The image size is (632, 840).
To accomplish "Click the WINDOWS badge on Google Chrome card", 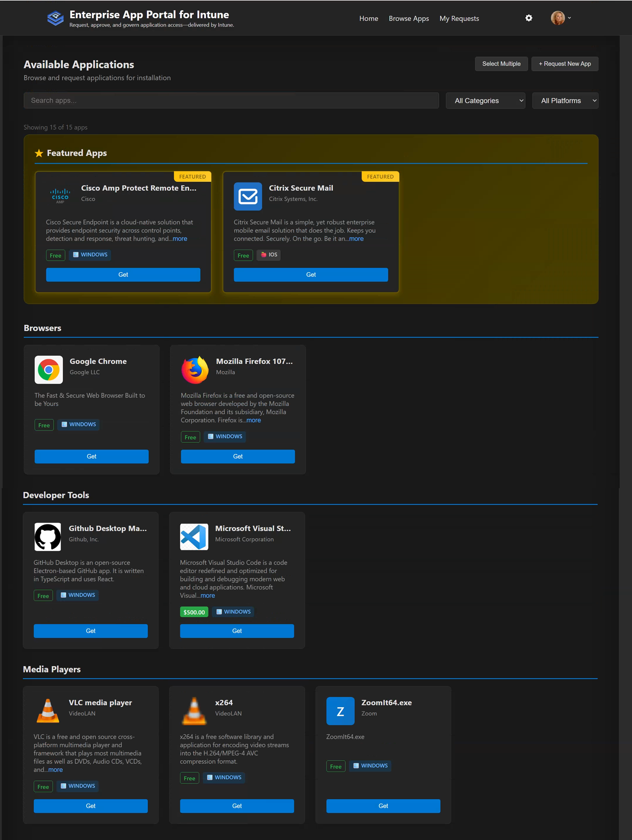I will point(79,424).
